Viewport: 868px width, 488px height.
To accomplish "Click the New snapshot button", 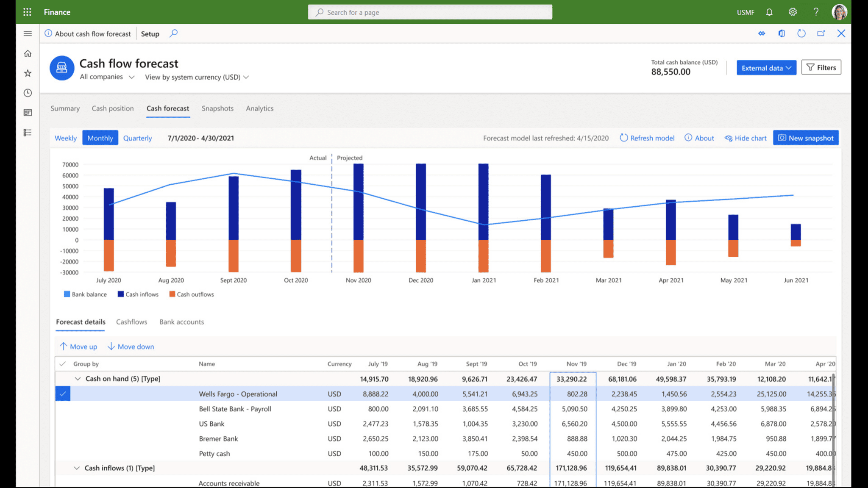I will [806, 138].
